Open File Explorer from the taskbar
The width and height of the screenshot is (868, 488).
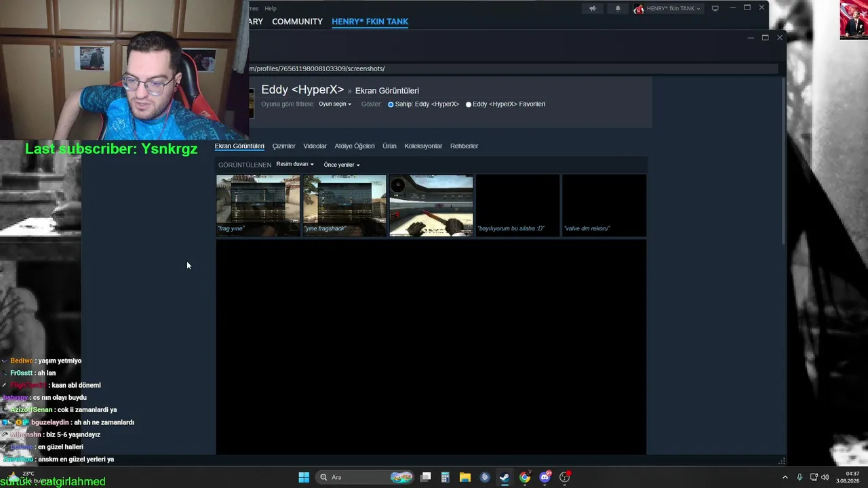point(465,477)
